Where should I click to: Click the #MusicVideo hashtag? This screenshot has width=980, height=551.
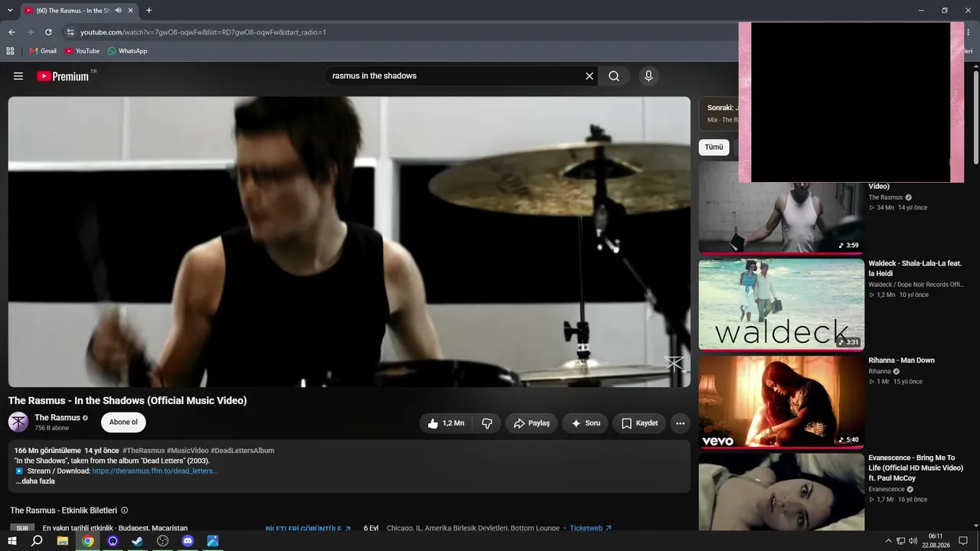188,450
